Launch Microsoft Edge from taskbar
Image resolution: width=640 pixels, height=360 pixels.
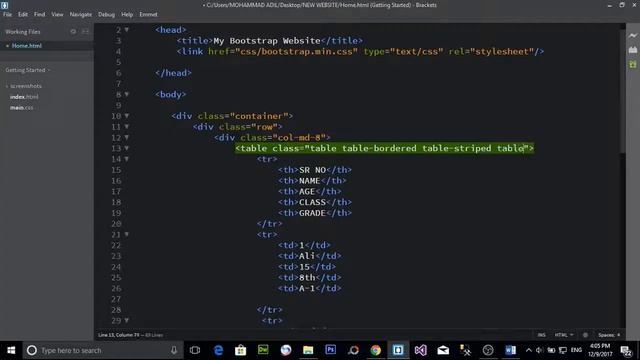pos(218,350)
